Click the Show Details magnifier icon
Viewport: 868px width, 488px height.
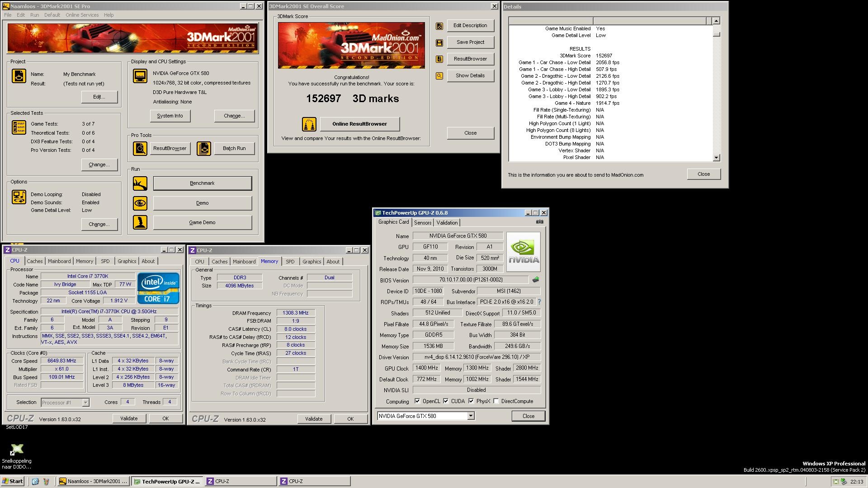[x=439, y=76]
